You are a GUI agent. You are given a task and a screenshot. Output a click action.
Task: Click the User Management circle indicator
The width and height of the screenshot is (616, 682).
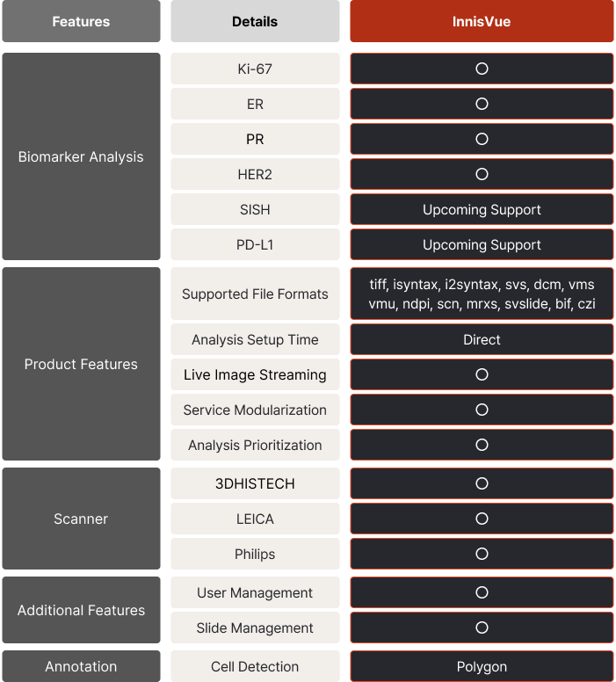(x=482, y=592)
